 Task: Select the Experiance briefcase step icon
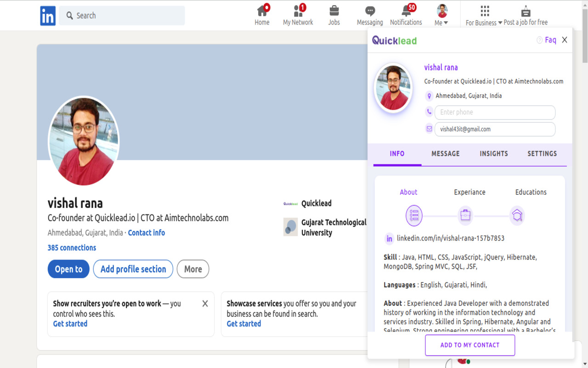(465, 215)
